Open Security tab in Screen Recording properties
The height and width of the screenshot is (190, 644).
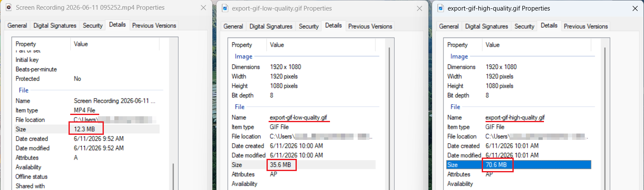click(x=92, y=25)
